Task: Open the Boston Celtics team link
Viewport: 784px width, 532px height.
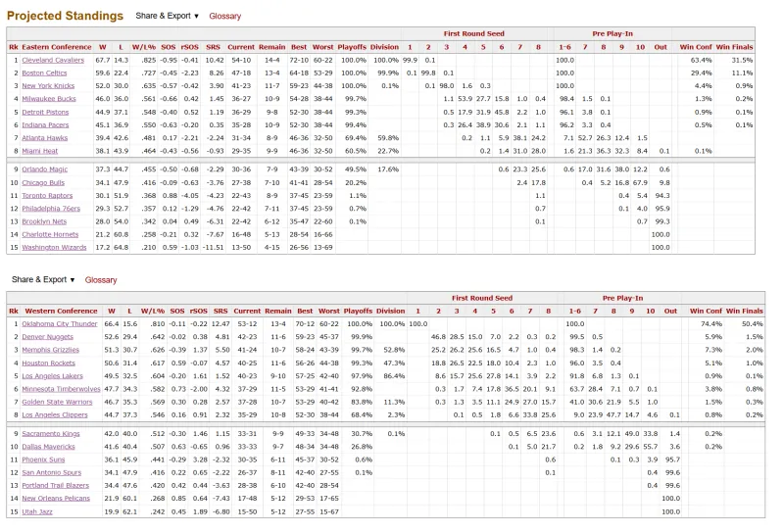Action: coord(44,73)
